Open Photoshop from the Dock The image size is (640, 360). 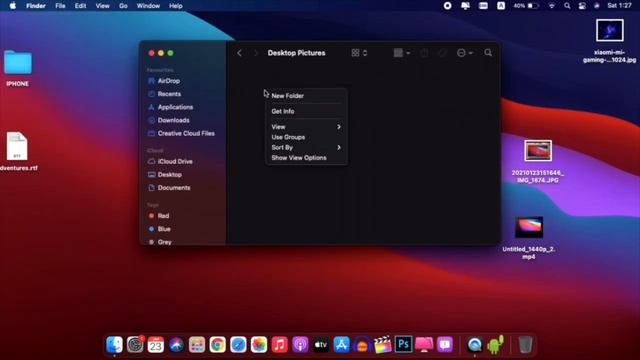(x=403, y=344)
